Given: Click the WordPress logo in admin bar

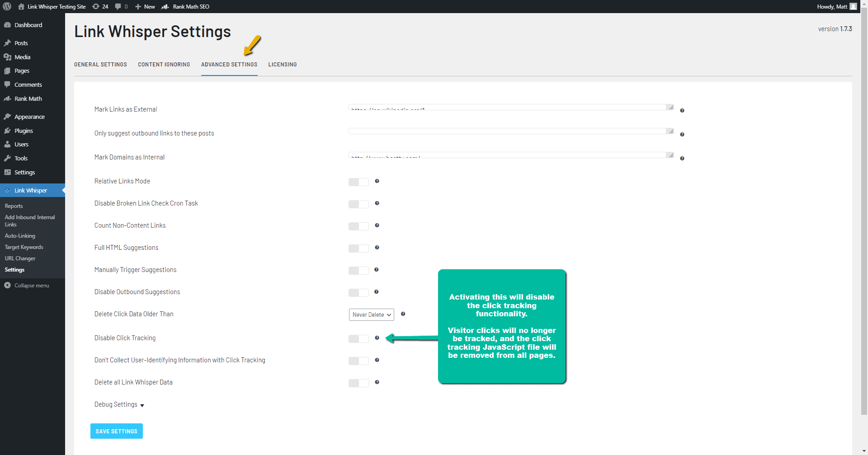Looking at the screenshot, I should pos(8,6).
